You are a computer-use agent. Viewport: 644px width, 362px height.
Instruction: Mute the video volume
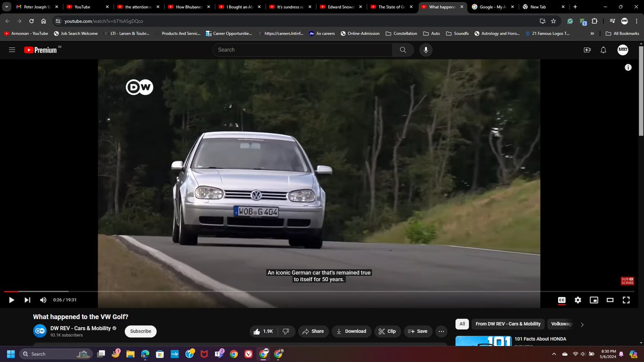pyautogui.click(x=42, y=300)
